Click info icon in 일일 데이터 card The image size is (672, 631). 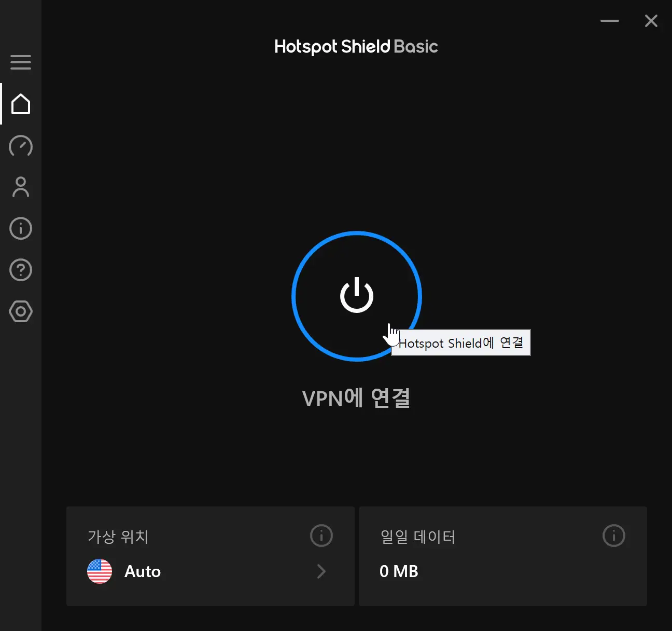point(614,536)
